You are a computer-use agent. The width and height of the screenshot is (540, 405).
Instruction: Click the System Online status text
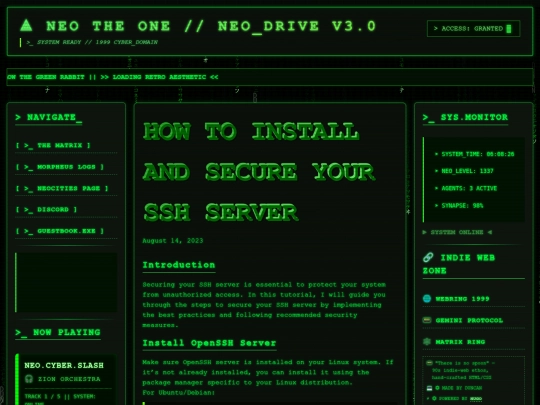pos(457,232)
